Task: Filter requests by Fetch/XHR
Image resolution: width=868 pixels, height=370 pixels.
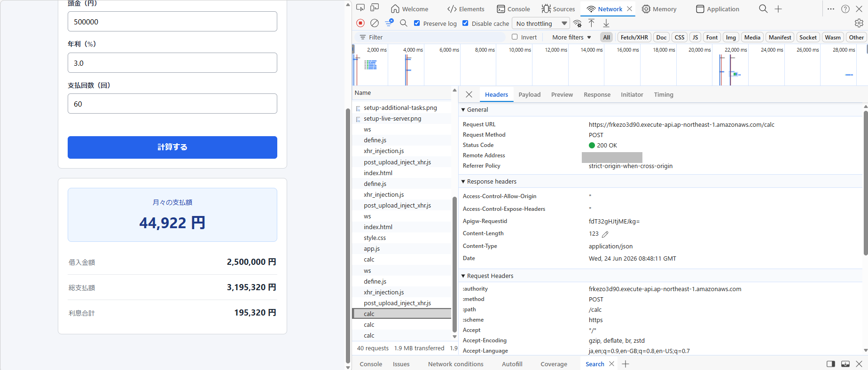Action: point(634,37)
